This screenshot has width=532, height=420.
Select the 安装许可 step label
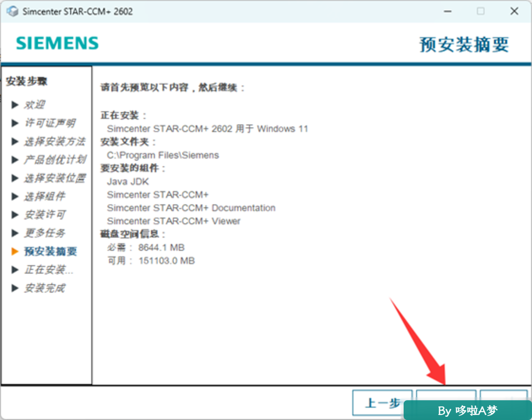click(44, 215)
